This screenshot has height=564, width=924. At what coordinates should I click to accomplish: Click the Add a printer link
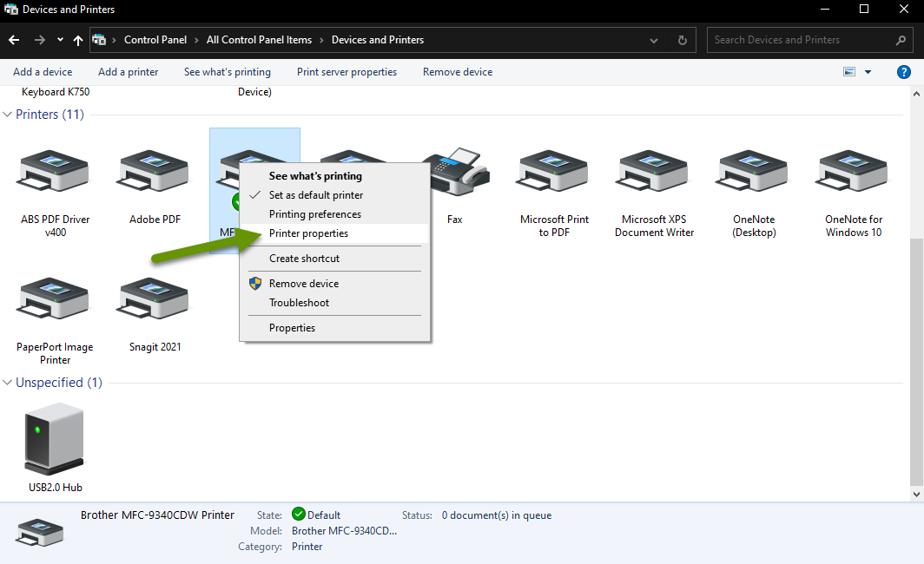click(x=128, y=72)
